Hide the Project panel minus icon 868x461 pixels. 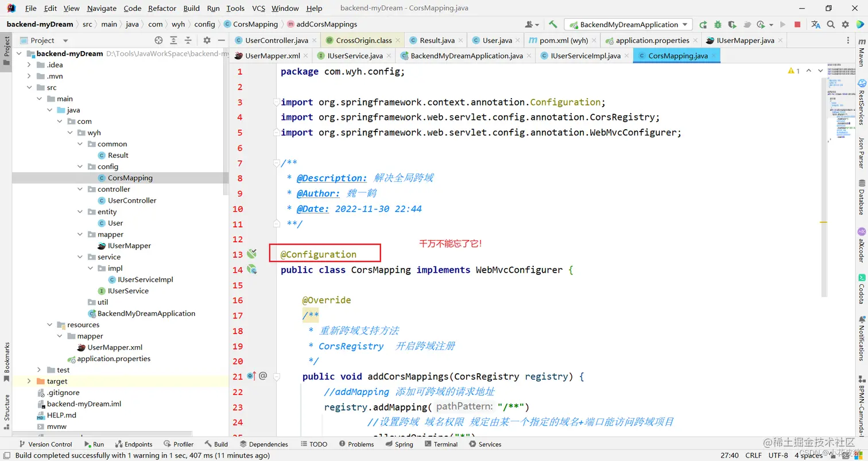tap(221, 40)
